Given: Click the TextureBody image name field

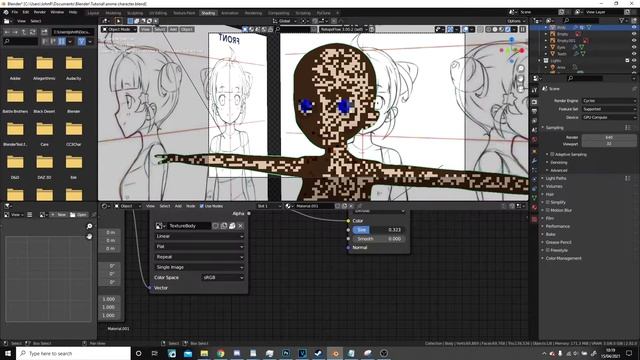Looking at the screenshot, I should [189, 226].
